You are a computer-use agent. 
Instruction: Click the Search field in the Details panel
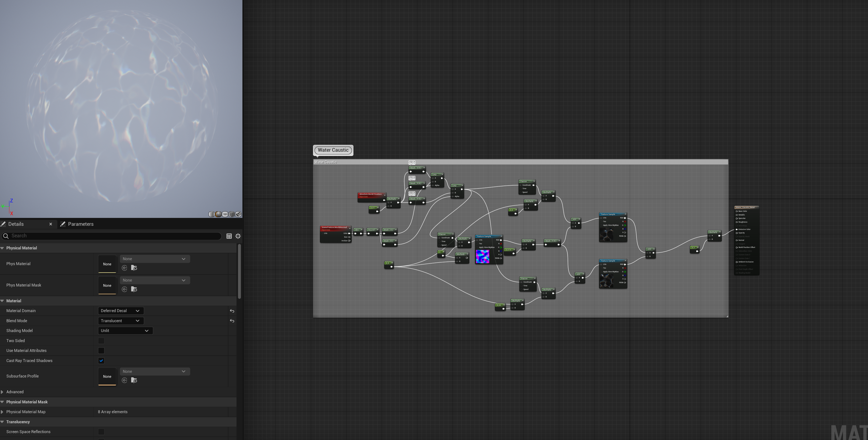[x=111, y=236]
